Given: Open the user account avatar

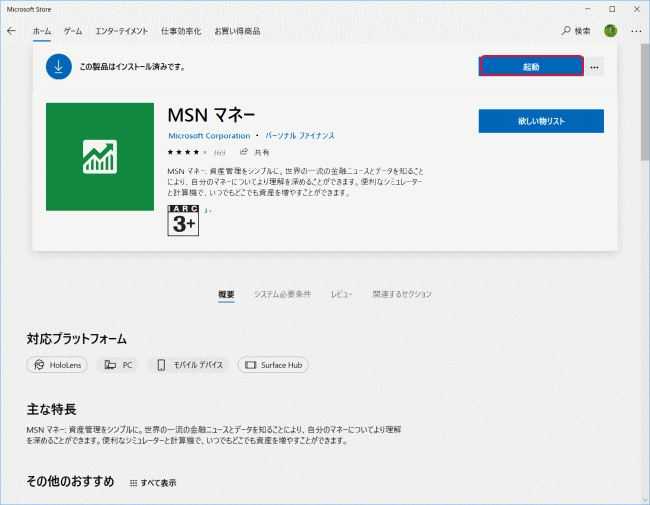Looking at the screenshot, I should (610, 31).
